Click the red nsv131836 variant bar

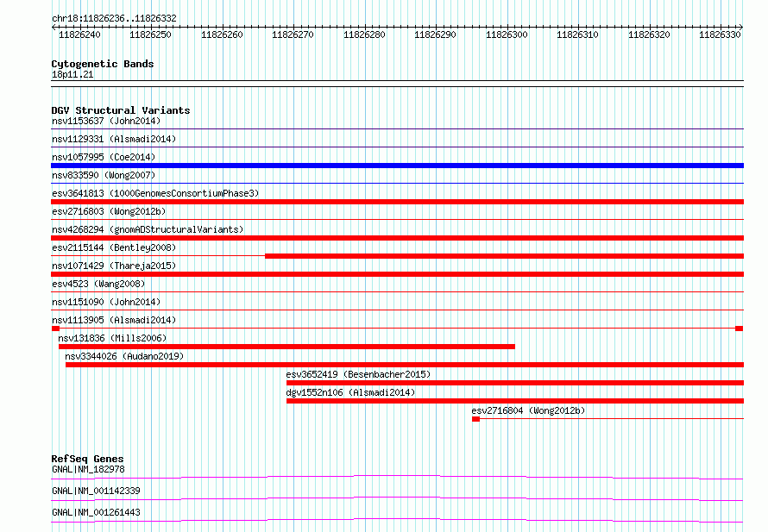tap(286, 347)
